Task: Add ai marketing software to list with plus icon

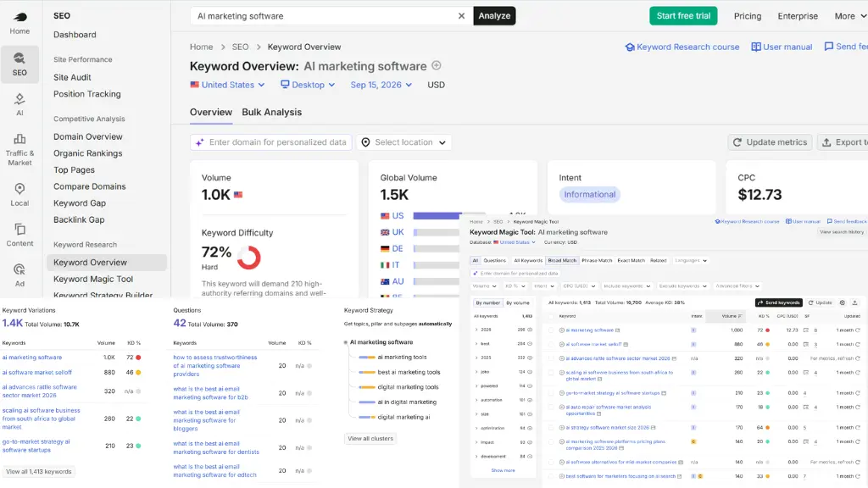Action: (x=561, y=330)
